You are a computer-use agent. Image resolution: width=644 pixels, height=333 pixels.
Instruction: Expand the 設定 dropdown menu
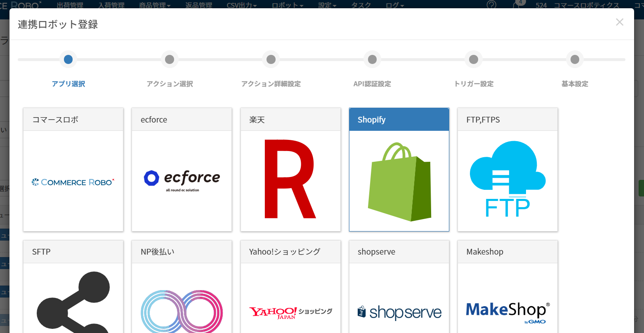click(x=327, y=5)
